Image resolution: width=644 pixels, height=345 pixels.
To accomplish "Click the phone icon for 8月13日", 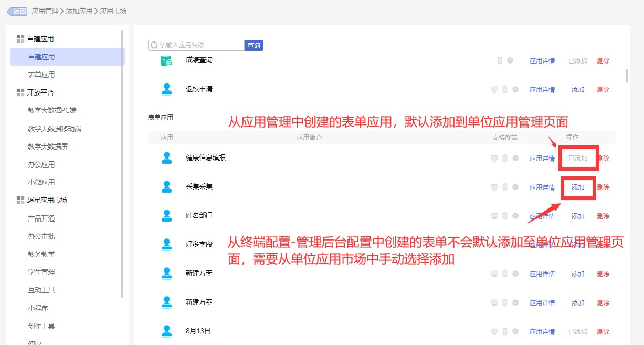I will [505, 331].
